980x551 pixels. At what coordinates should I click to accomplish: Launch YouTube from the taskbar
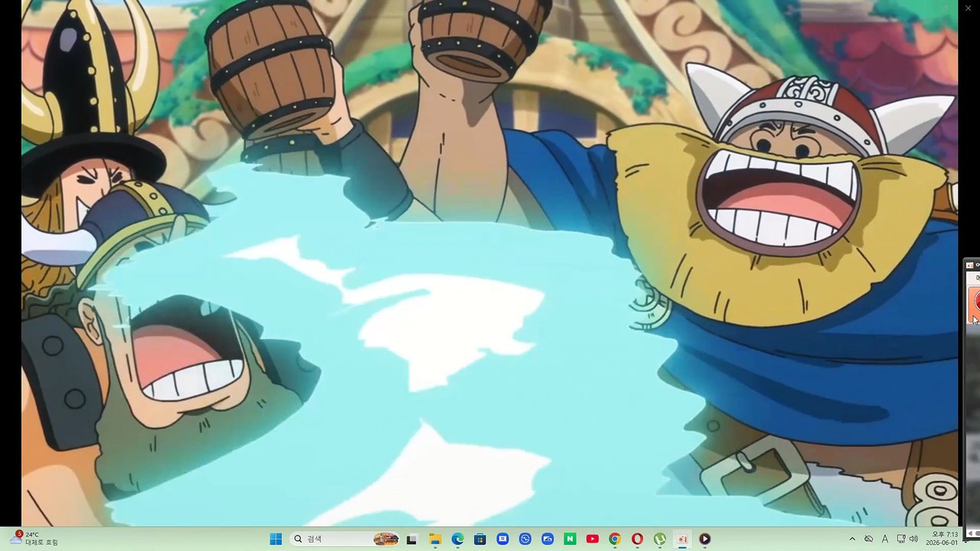592,540
